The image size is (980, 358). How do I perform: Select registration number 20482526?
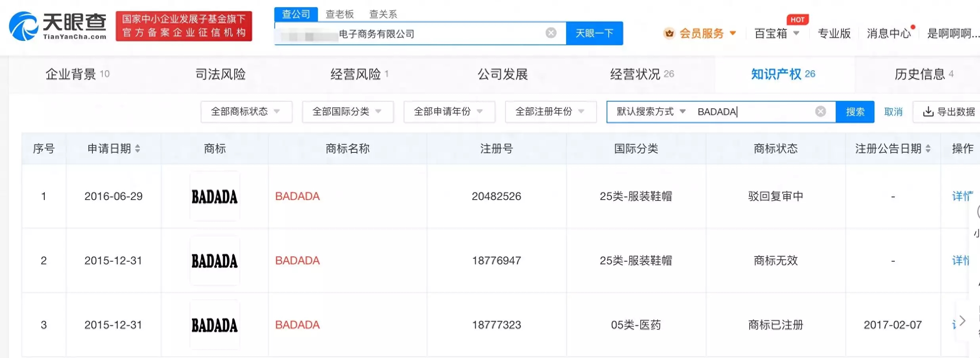pyautogui.click(x=496, y=196)
